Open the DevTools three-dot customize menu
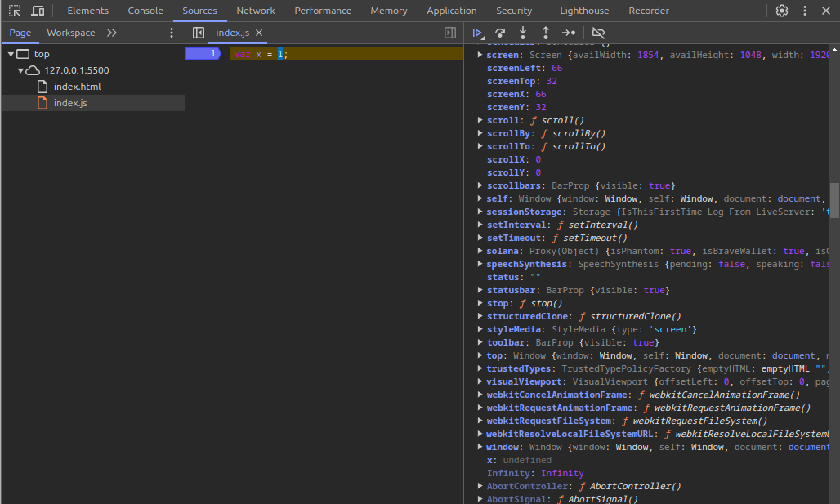Image resolution: width=840 pixels, height=504 pixels. tap(805, 11)
